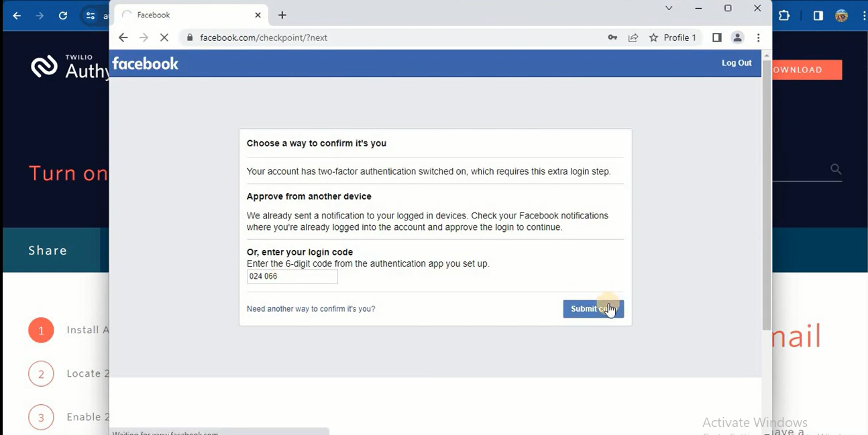View site info via the lock icon
Image resolution: width=868 pixels, height=435 pixels.
pyautogui.click(x=190, y=38)
